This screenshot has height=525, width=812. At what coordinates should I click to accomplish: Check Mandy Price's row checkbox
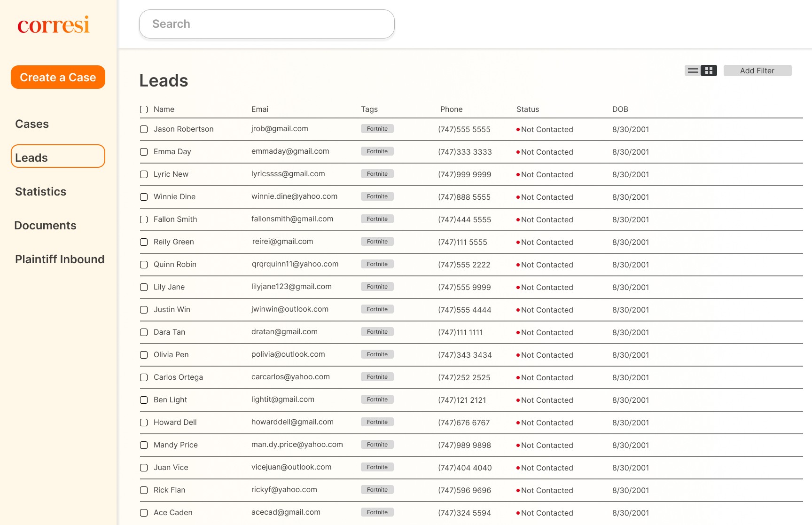(144, 445)
